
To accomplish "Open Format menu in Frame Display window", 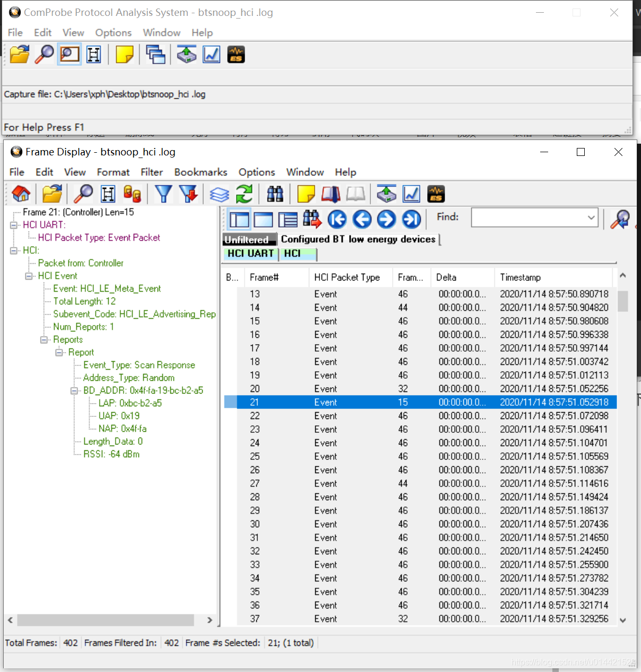I will (x=113, y=172).
